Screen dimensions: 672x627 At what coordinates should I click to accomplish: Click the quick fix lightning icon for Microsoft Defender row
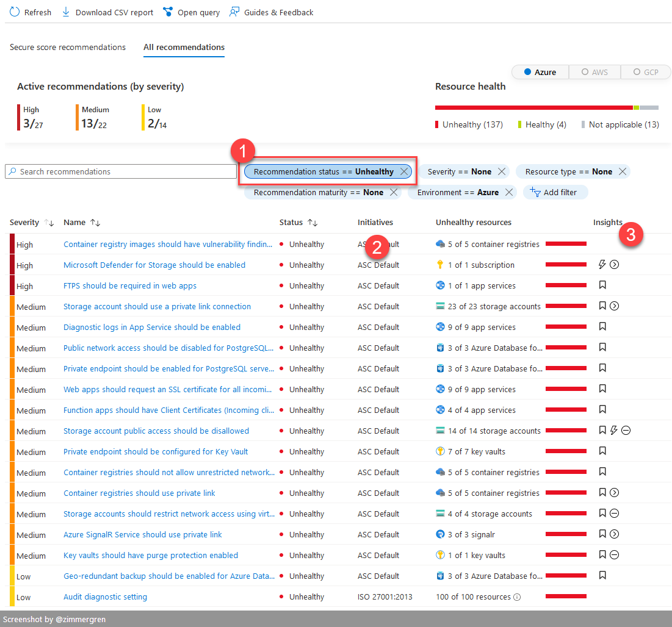tap(602, 264)
